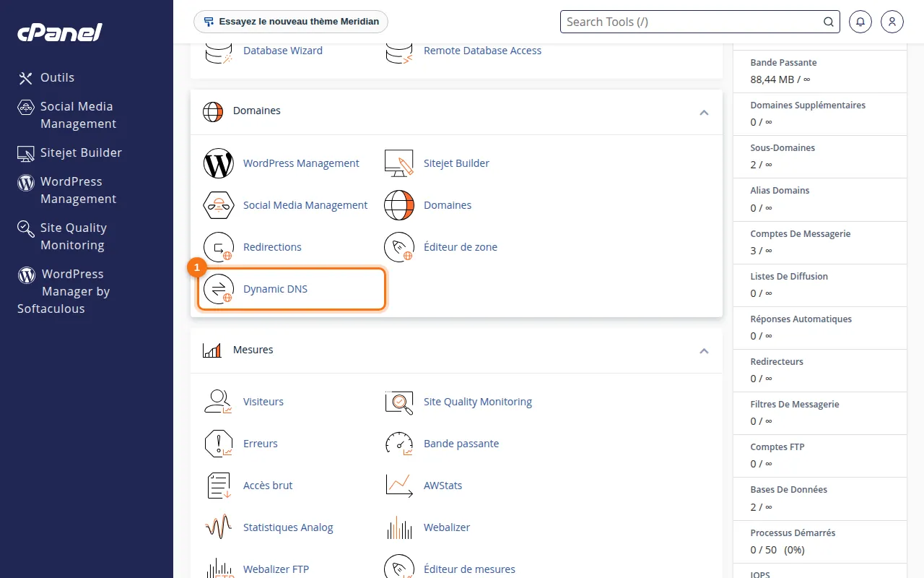
Task: Click the Domaines globe icon next to Domaines link
Action: pyautogui.click(x=399, y=205)
